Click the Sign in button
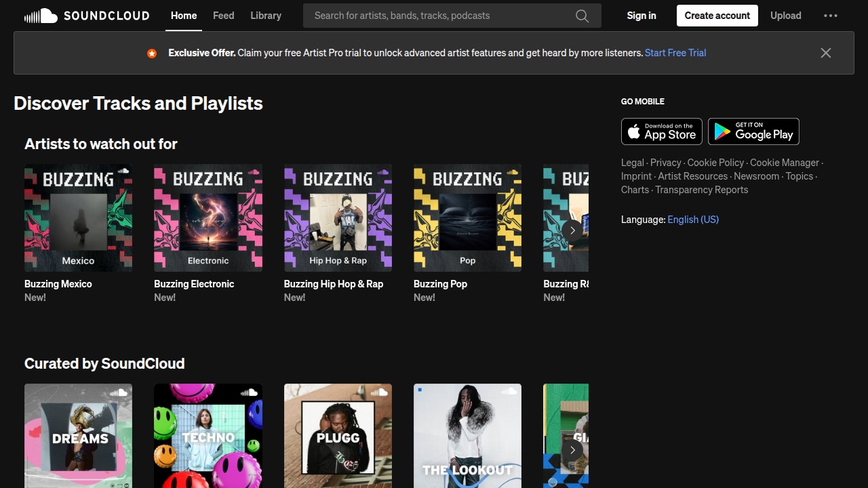The height and width of the screenshot is (488, 868). pos(642,16)
